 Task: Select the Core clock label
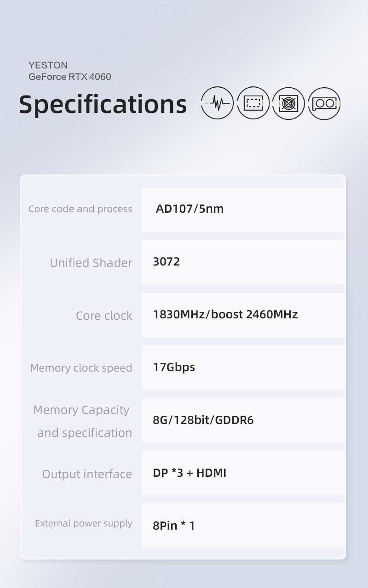pos(104,316)
